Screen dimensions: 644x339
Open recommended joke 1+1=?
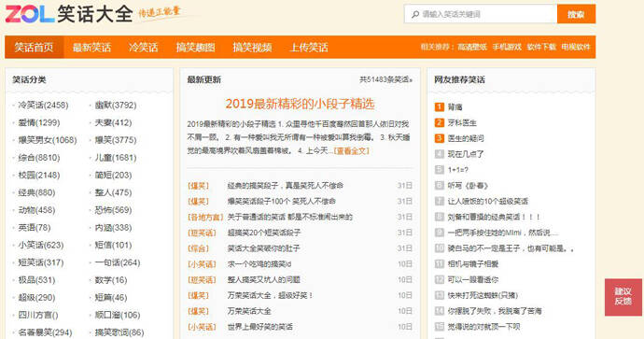click(x=458, y=170)
